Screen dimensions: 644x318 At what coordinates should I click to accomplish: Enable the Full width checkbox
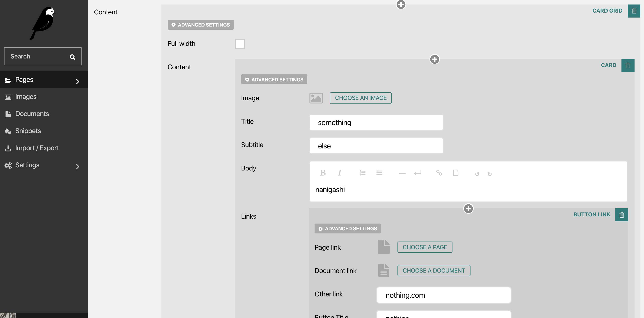240,44
